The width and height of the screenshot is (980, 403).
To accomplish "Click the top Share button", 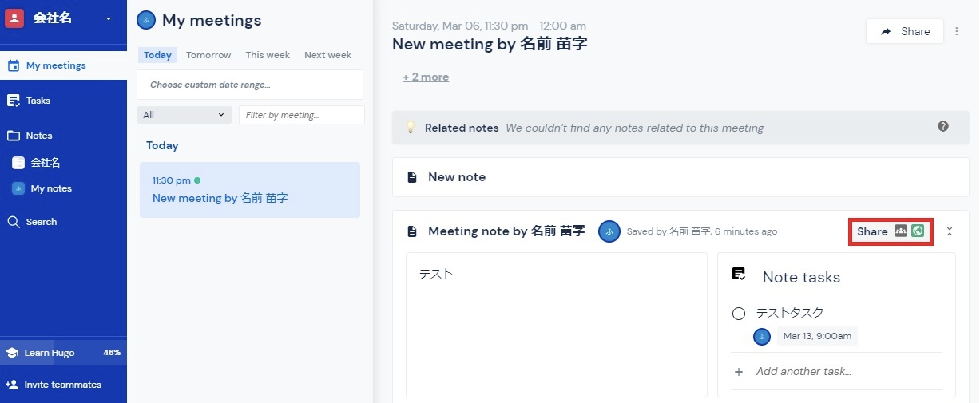I will tap(905, 31).
